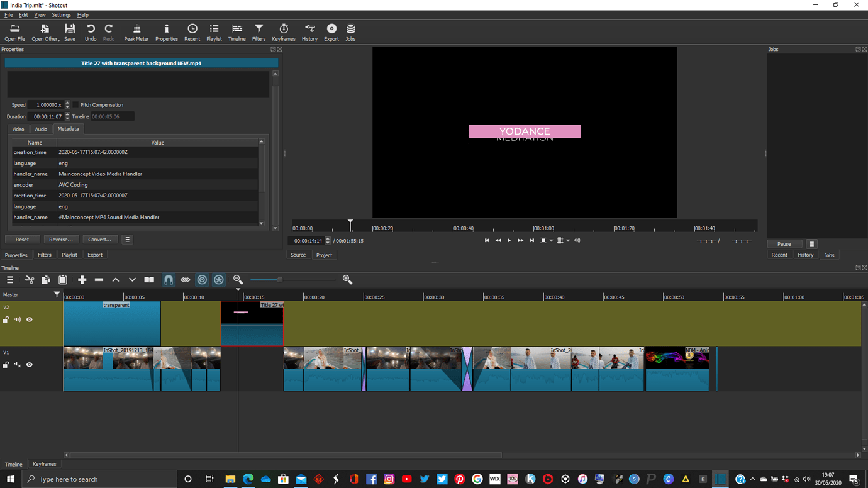Zoom out the timeline
This screenshot has width=868, height=488.
(x=238, y=280)
